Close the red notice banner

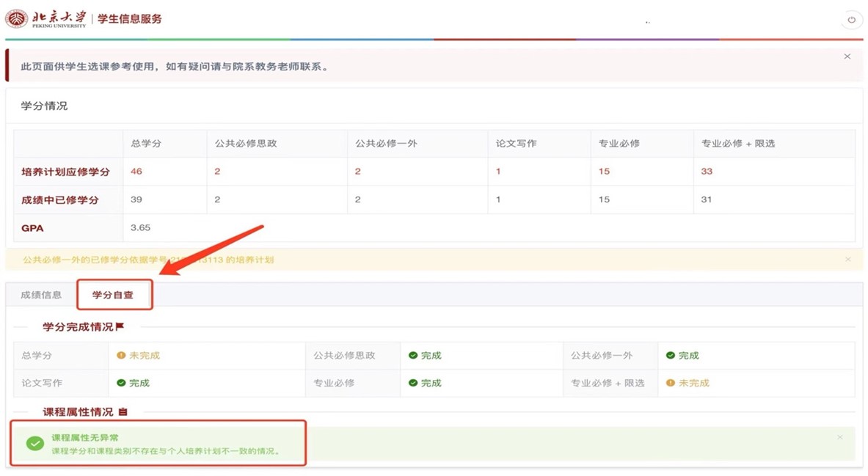pos(847,56)
